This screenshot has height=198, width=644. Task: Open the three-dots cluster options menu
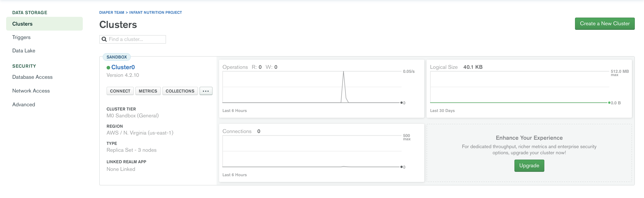click(x=206, y=91)
